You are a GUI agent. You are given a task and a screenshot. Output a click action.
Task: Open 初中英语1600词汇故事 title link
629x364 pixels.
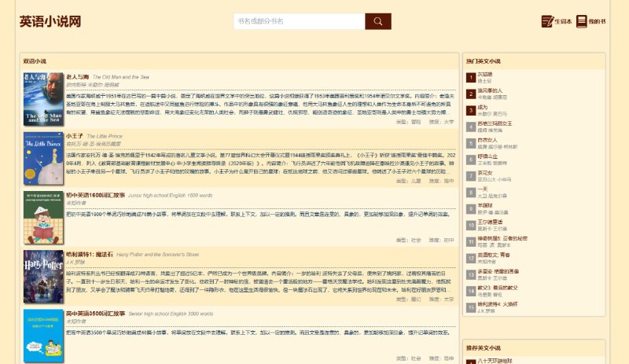click(95, 195)
